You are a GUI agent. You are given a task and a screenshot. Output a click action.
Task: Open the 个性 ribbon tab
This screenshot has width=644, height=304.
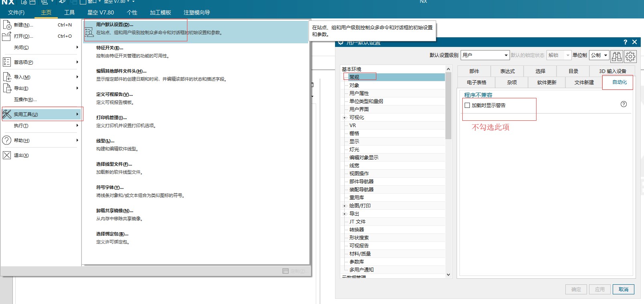coord(132,12)
